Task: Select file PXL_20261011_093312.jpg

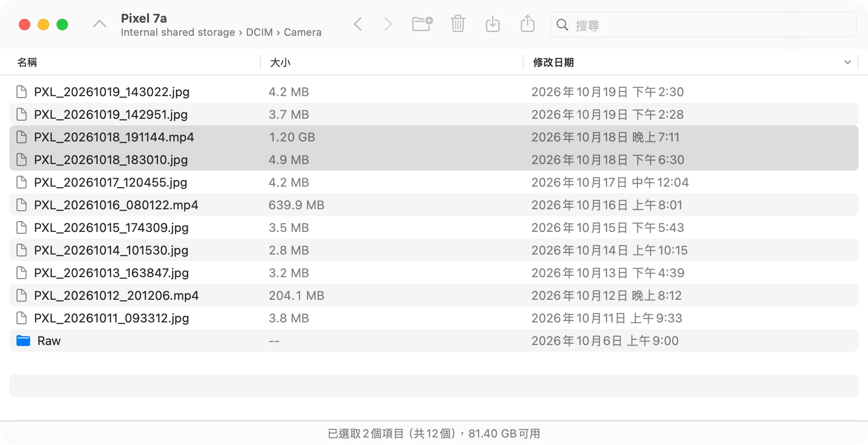Action: click(112, 318)
